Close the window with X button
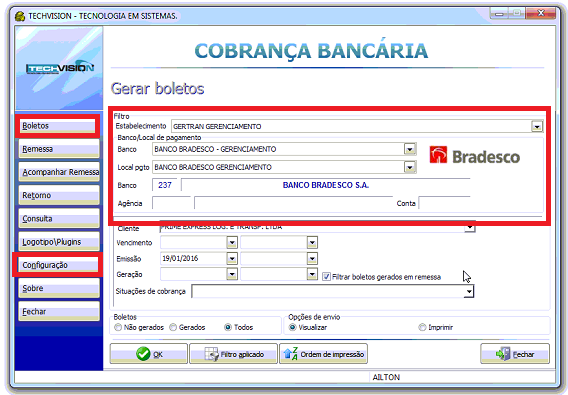The width and height of the screenshot is (568, 395). coord(541,13)
